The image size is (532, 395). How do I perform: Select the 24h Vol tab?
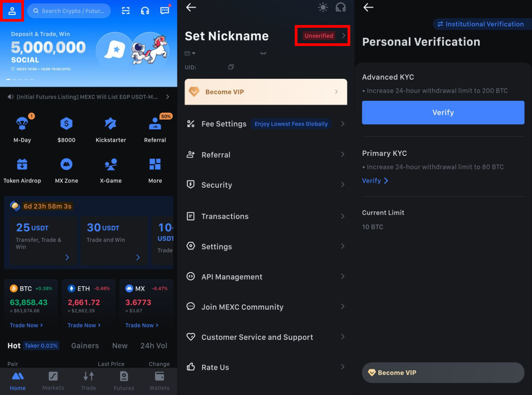tap(154, 345)
